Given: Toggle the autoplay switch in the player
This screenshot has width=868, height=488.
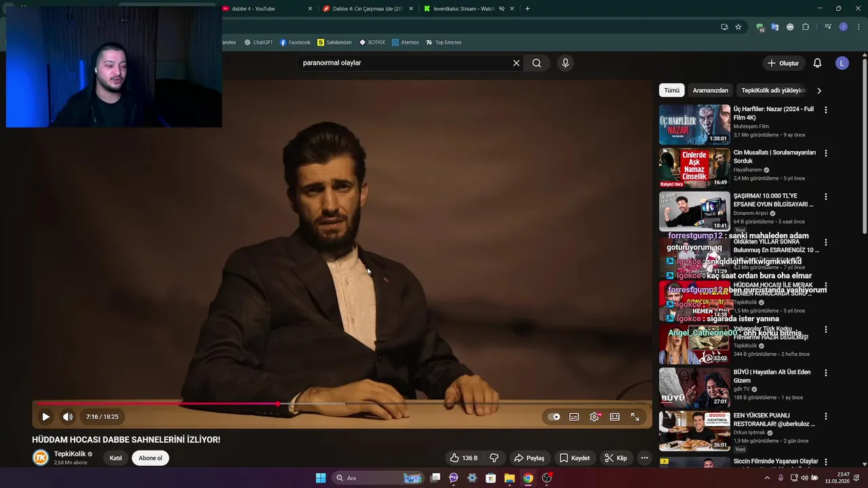Looking at the screenshot, I should click(554, 417).
